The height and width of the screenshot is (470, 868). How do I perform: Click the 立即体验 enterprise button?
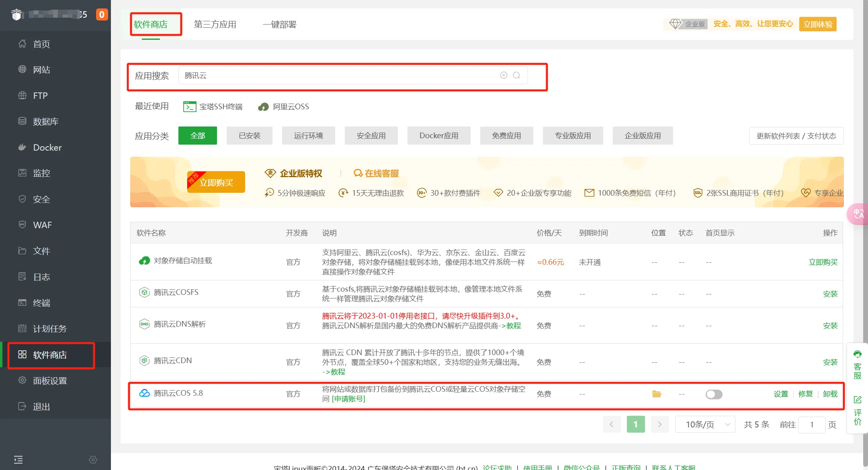[818, 24]
